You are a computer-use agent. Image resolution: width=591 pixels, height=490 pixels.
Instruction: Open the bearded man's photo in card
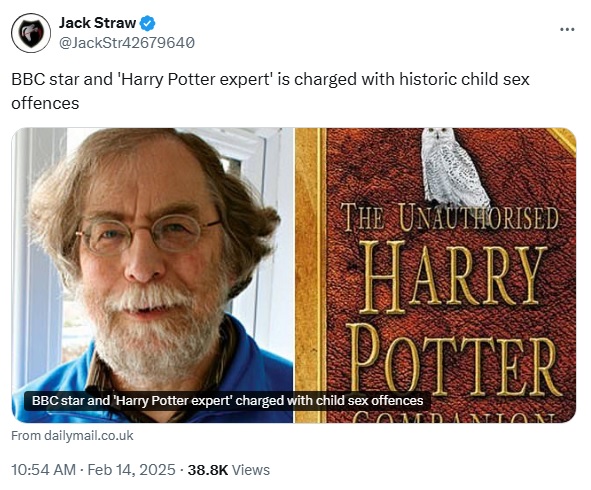(x=152, y=275)
